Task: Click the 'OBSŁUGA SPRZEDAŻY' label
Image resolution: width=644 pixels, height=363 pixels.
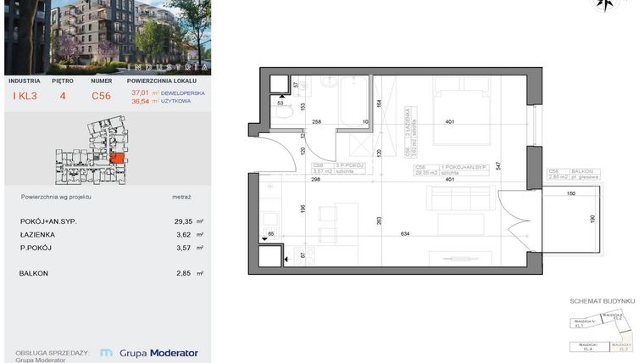Action: (x=52, y=353)
